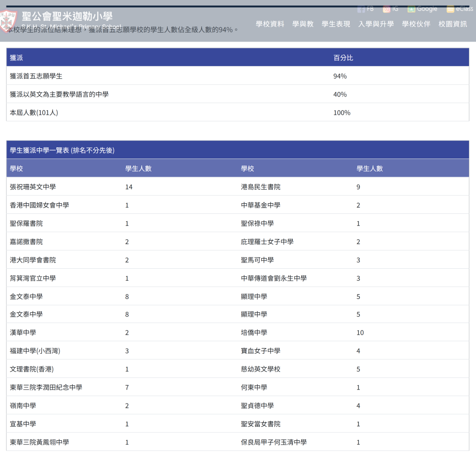The height and width of the screenshot is (457, 476).
Task: Click the 百分比 column header
Action: [x=343, y=58]
